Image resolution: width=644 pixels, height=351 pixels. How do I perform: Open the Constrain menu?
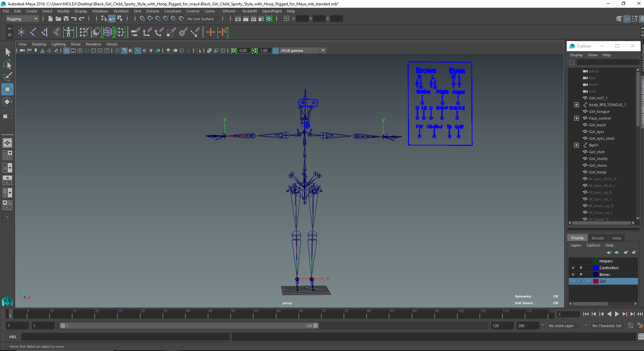[x=173, y=11]
